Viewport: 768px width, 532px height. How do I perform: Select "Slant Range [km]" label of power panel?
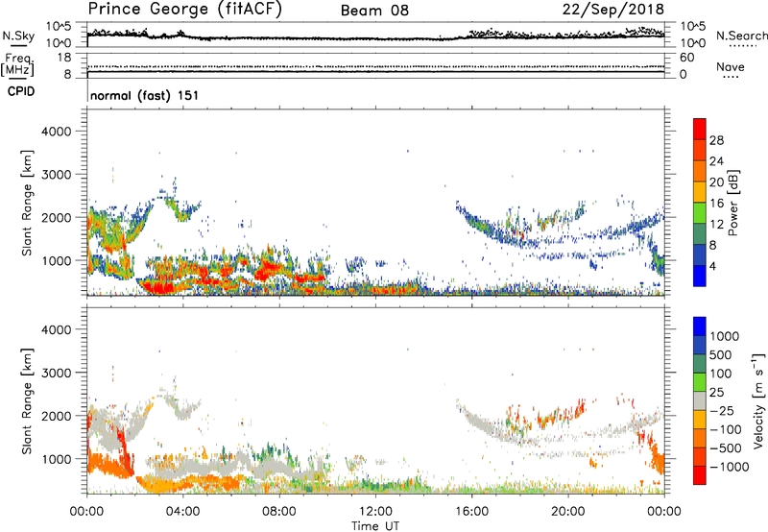(27, 203)
